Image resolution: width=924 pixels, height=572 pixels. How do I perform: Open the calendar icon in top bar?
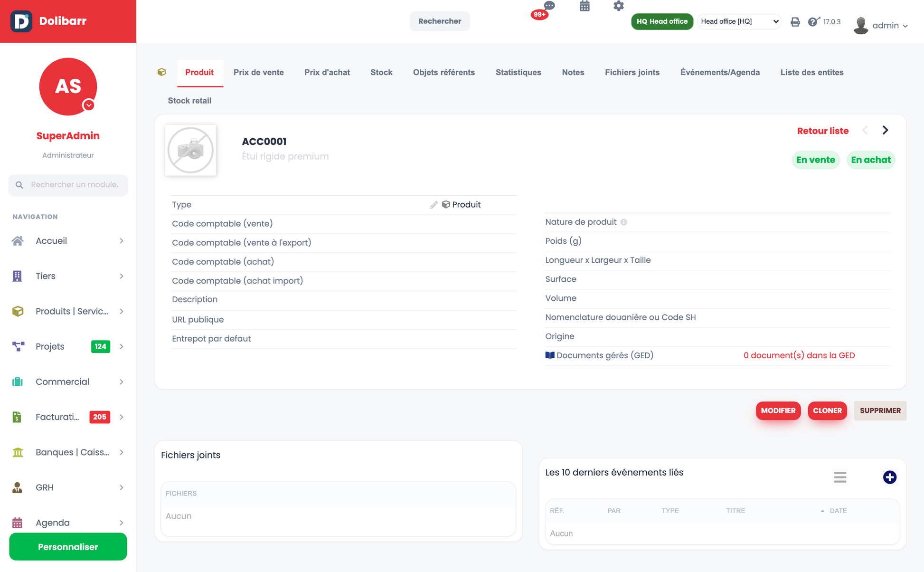(585, 6)
